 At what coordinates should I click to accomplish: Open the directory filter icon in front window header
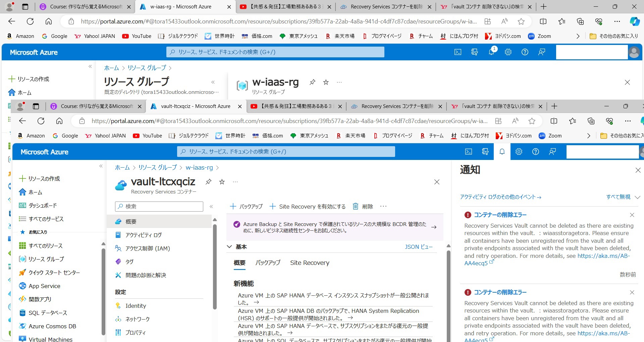coord(485,152)
